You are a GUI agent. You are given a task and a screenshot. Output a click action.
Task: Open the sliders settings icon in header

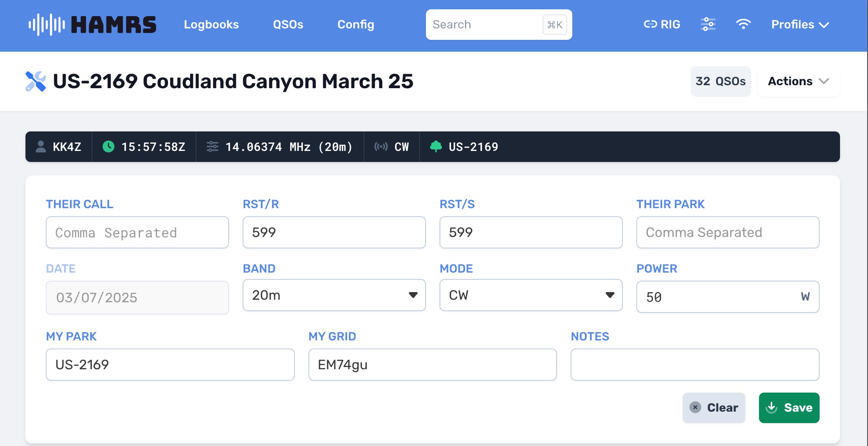[x=708, y=25]
